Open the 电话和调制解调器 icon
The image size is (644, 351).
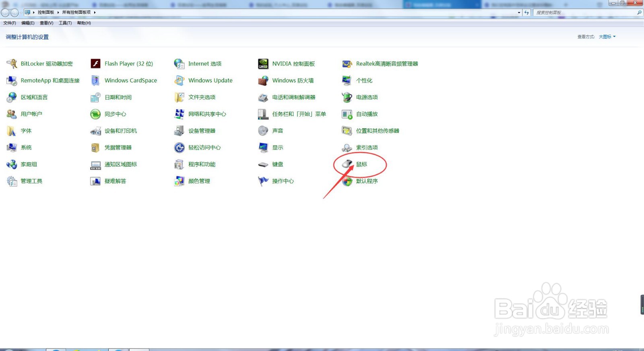click(x=263, y=97)
